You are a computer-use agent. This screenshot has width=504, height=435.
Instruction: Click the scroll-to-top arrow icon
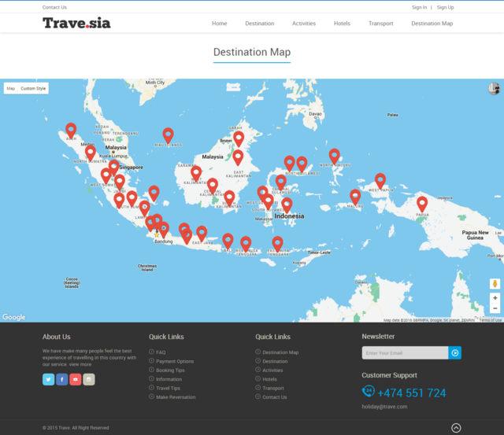(x=456, y=428)
